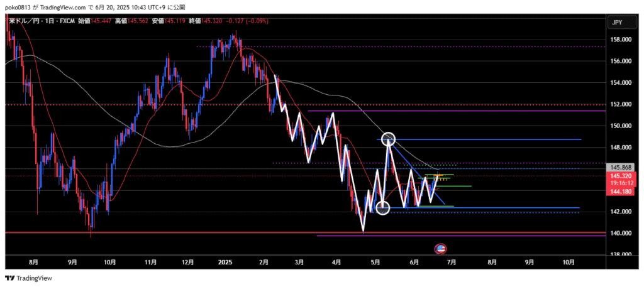Select the 2025 year marker on time axis
Image resolution: width=644 pixels, height=287 pixels.
coord(225,262)
